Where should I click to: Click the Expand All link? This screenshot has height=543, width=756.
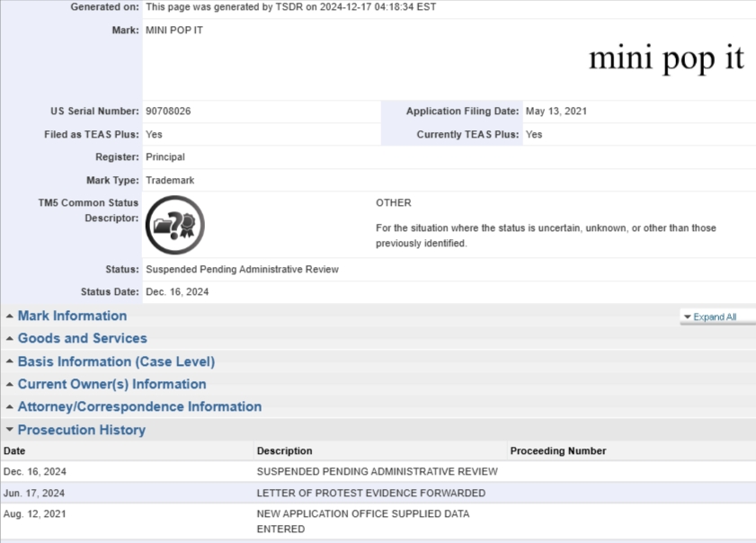715,317
